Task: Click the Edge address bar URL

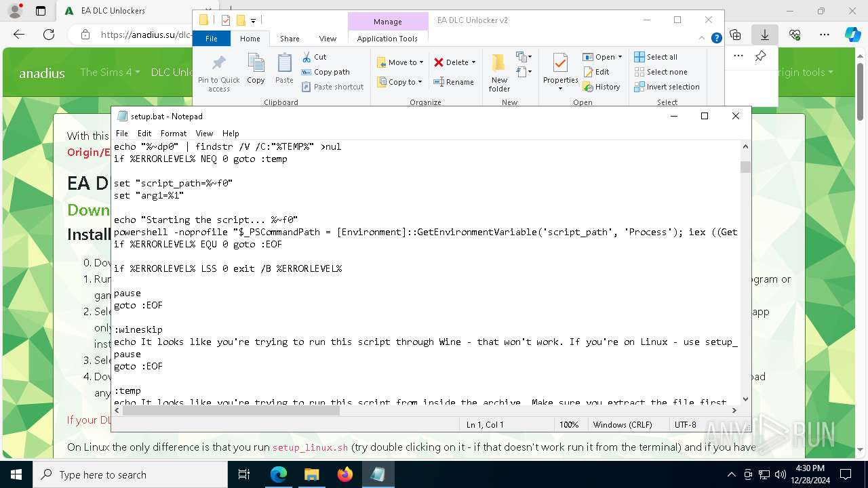Action: click(145, 35)
